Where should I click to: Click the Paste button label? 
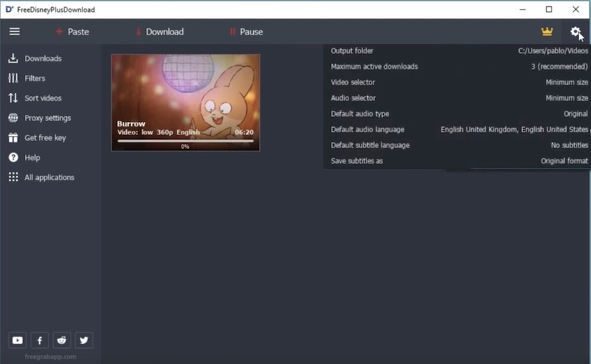(x=78, y=32)
